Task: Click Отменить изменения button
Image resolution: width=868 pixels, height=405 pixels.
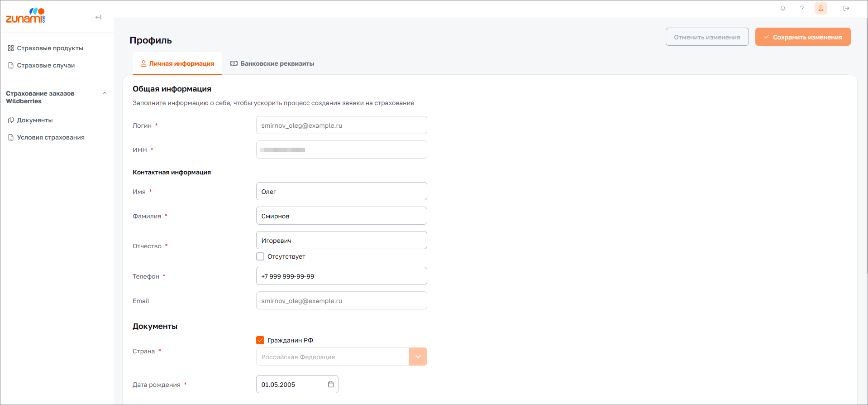Action: [707, 37]
